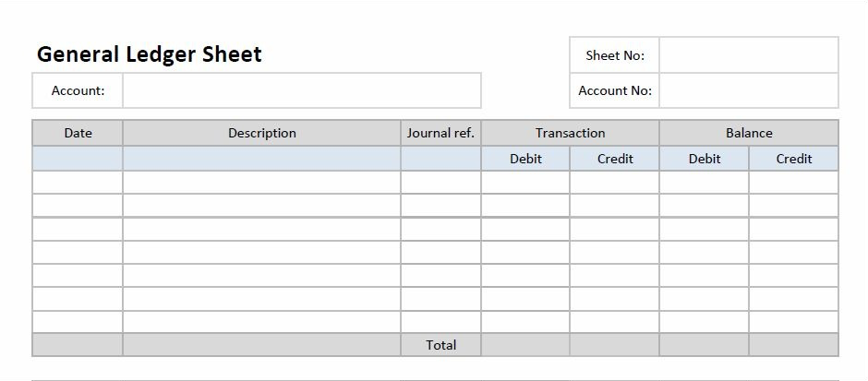Click the Transaction Debit subheader

click(x=525, y=159)
